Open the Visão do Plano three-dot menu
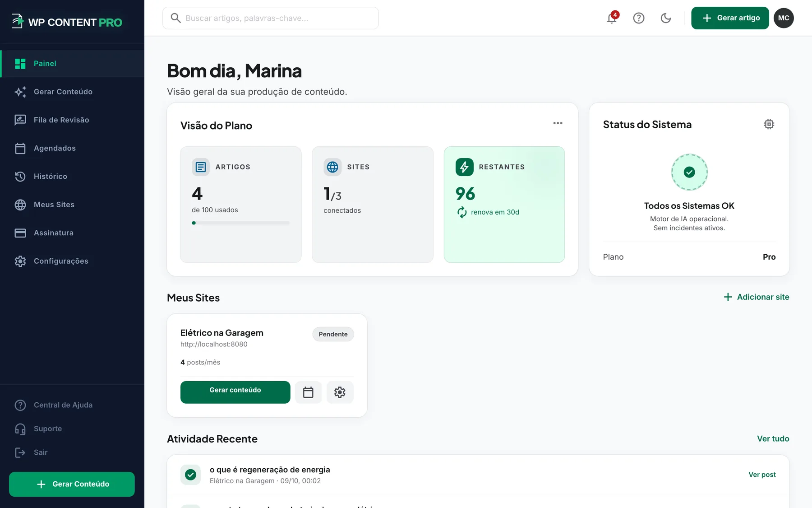The height and width of the screenshot is (508, 812). click(x=558, y=123)
